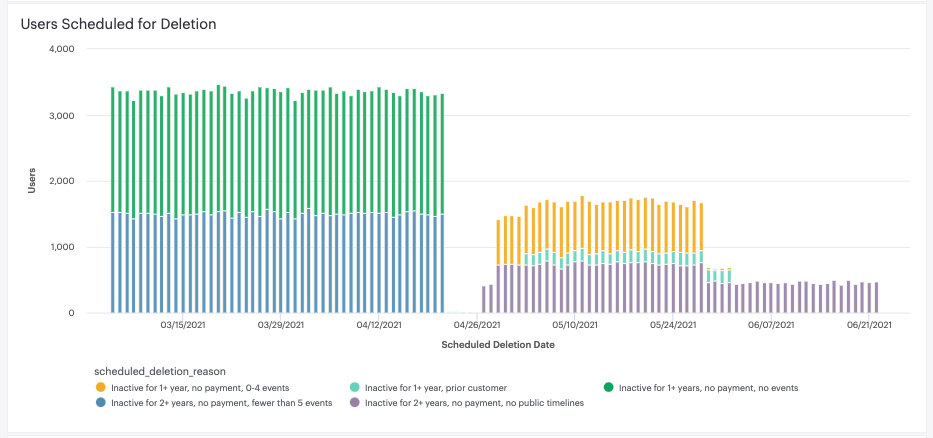
Task: Click the 05/10/2021 x-axis date label
Action: point(575,325)
